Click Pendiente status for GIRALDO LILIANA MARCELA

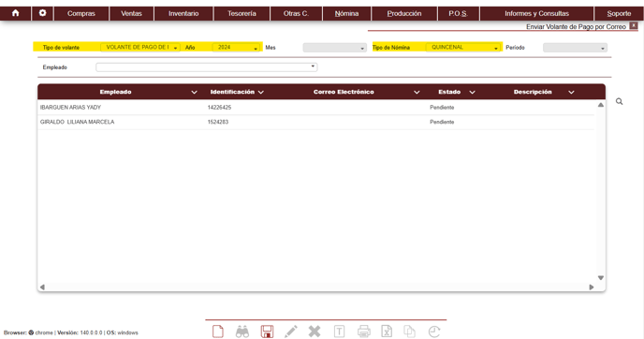(442, 122)
